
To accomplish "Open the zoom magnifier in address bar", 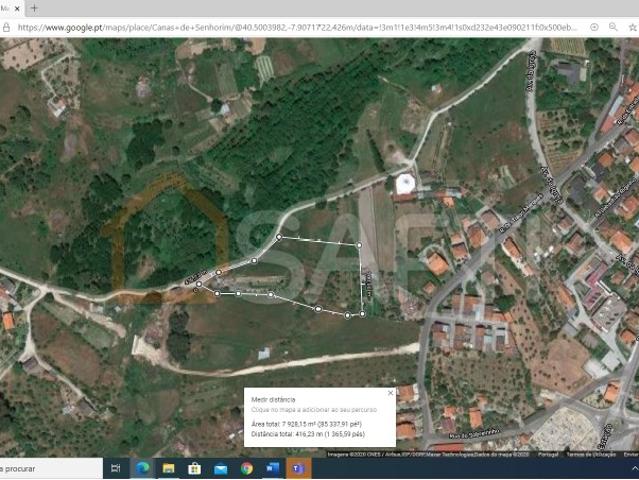I will [613, 27].
